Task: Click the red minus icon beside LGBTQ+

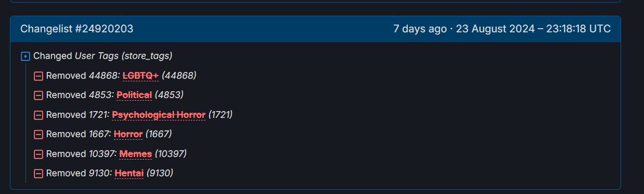Action: coord(38,76)
